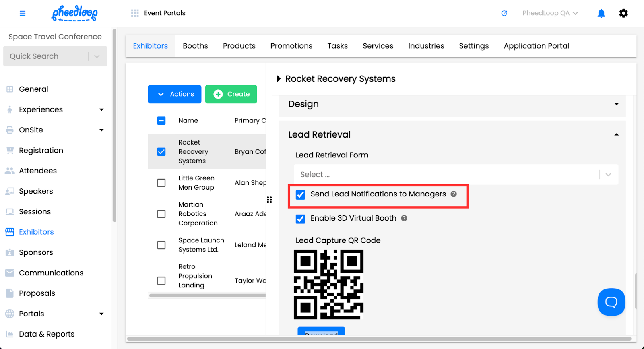Click the Communications envelope icon
Image resolution: width=644 pixels, height=349 pixels.
pos(10,273)
